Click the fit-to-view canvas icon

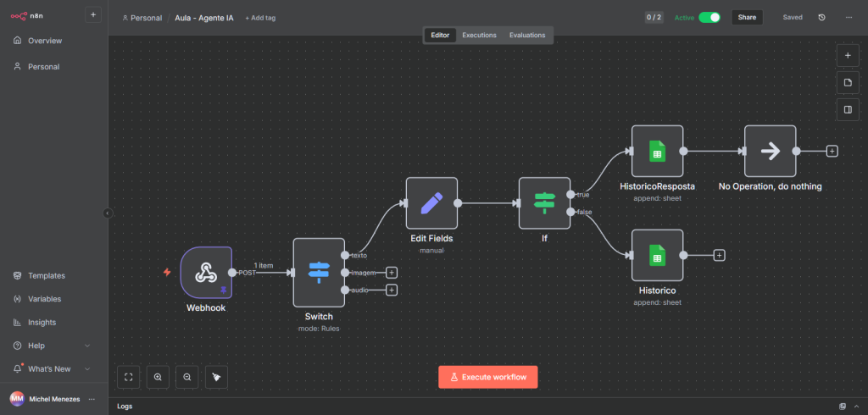(129, 377)
